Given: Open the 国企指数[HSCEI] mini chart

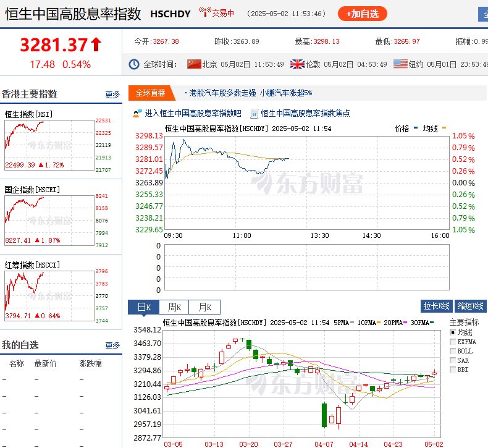Looking at the screenshot, I should pos(49,221).
